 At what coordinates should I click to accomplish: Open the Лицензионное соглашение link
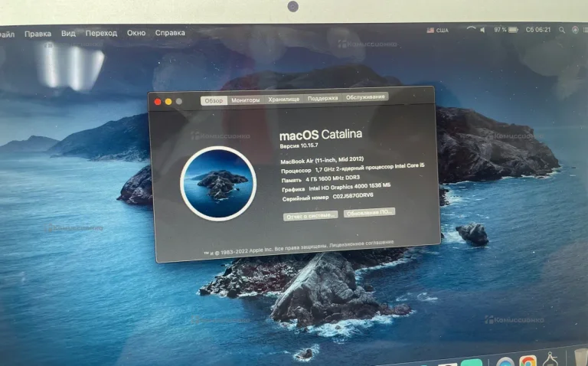[x=361, y=243]
